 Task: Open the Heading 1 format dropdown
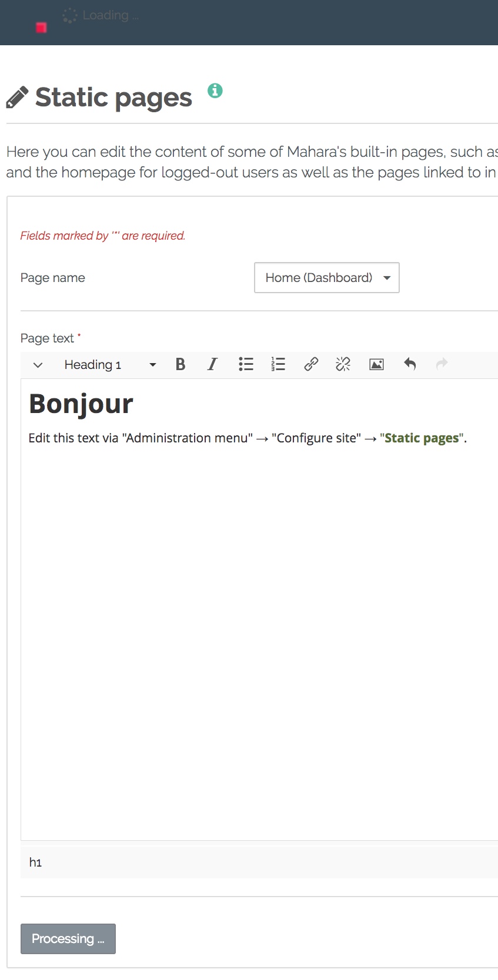coord(110,365)
